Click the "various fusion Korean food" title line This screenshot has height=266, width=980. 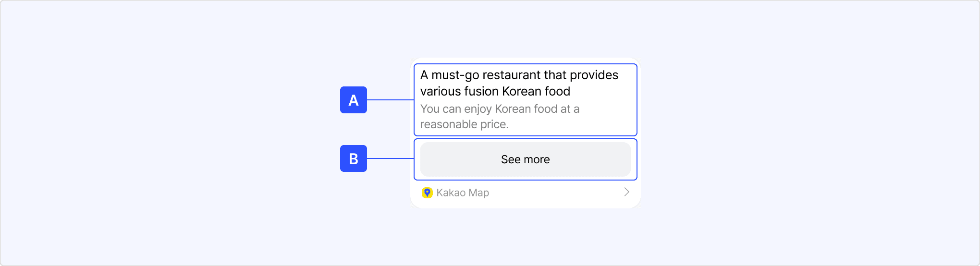(x=495, y=91)
